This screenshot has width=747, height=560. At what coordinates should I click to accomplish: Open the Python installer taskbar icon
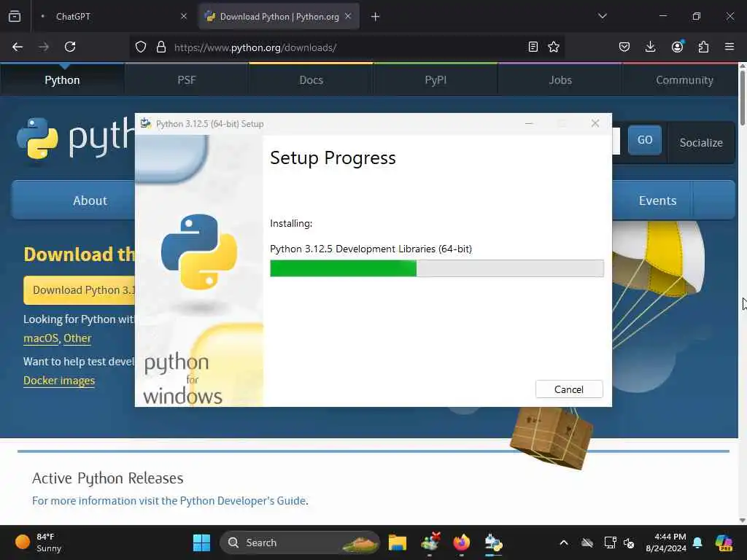point(493,542)
